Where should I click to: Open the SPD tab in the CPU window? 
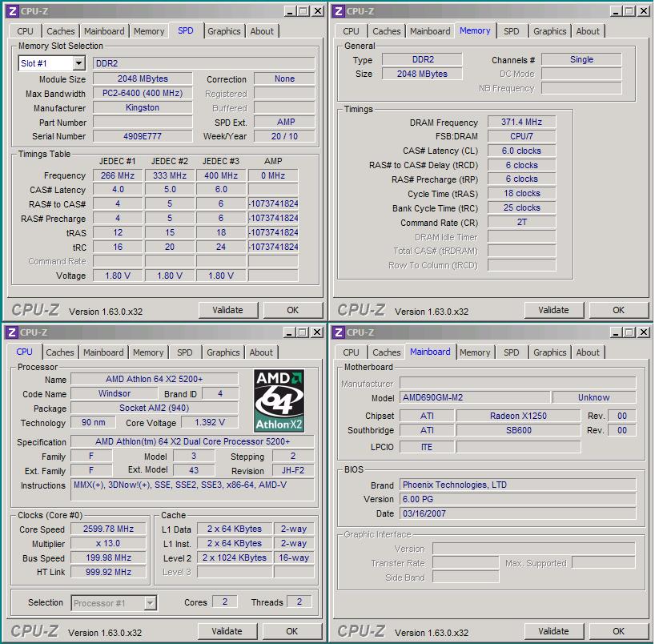coord(185,352)
